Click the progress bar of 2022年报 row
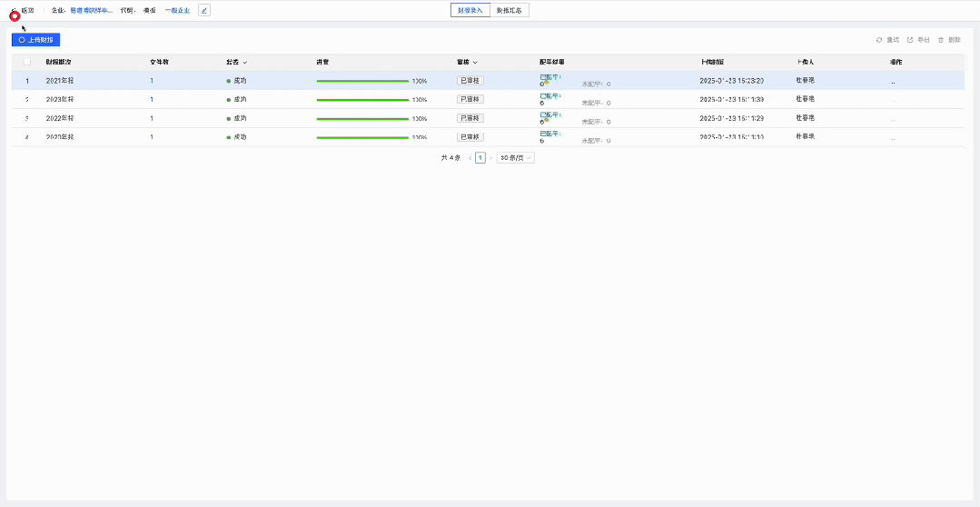Viewport: 980px width, 507px height. pyautogui.click(x=362, y=118)
